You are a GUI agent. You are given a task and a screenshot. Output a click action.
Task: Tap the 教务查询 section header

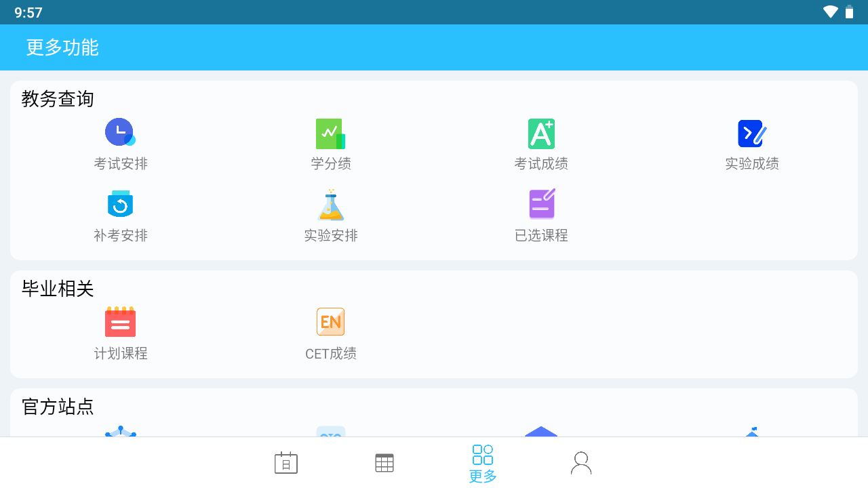point(56,99)
